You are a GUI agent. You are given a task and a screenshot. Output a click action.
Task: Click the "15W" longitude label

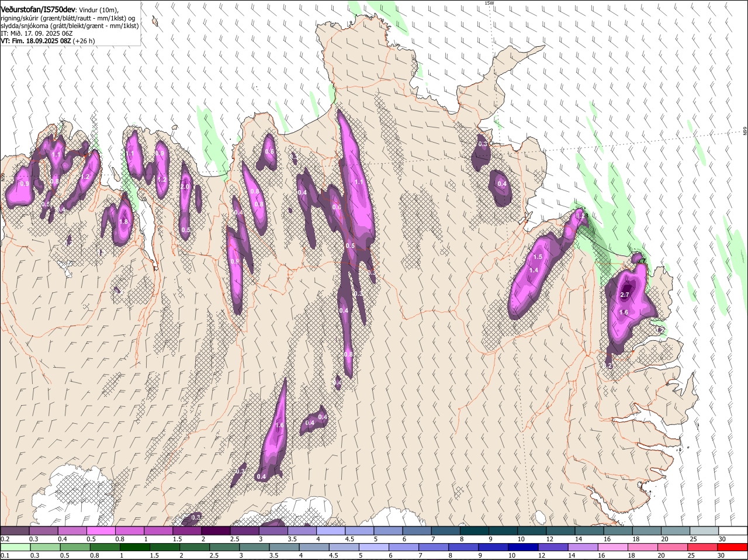click(490, 3)
